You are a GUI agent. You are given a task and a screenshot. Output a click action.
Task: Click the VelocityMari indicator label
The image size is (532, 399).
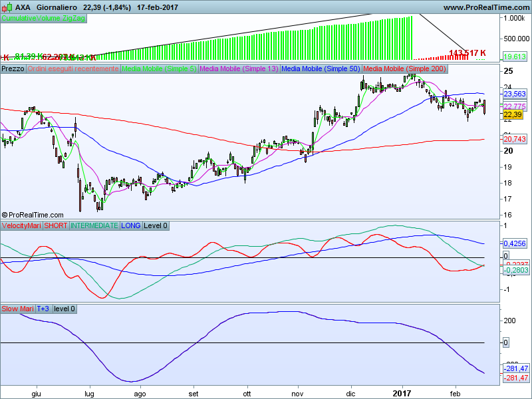coord(21,225)
